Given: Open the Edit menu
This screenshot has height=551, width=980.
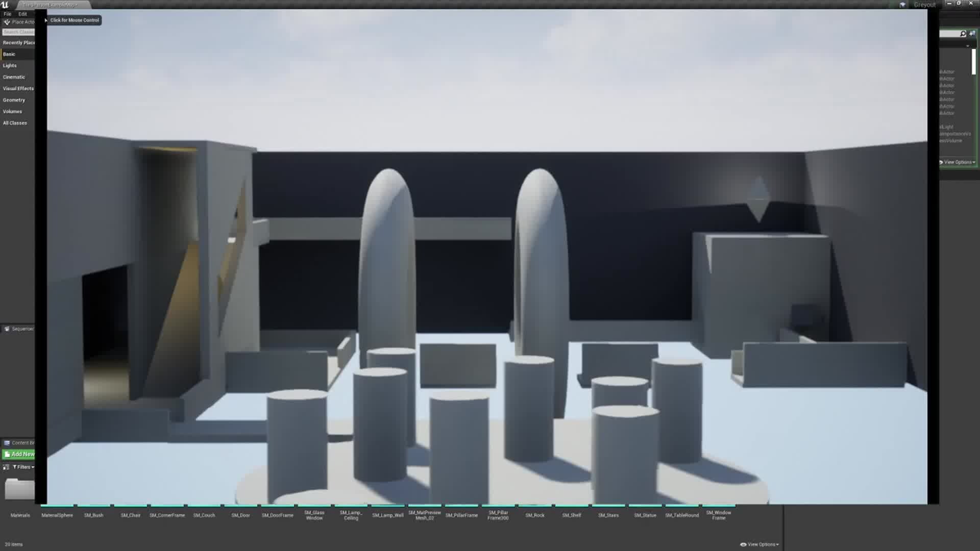Looking at the screenshot, I should click(x=22, y=14).
